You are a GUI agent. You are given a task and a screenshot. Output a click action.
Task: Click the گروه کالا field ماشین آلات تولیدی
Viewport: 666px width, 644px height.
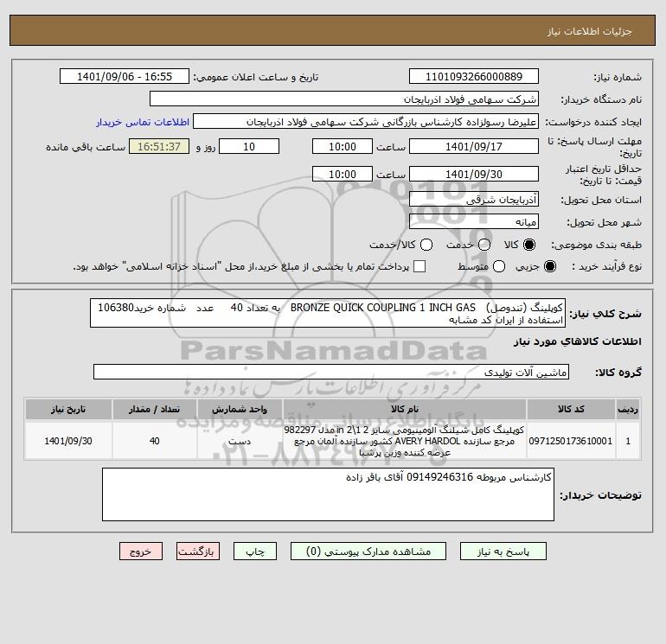coord(331,372)
